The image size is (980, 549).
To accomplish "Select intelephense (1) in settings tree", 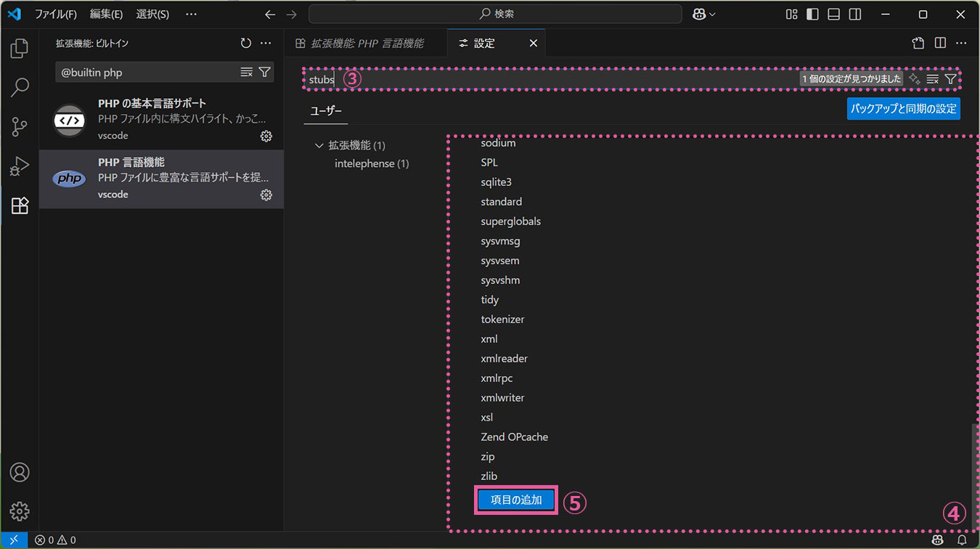I will 372,163.
